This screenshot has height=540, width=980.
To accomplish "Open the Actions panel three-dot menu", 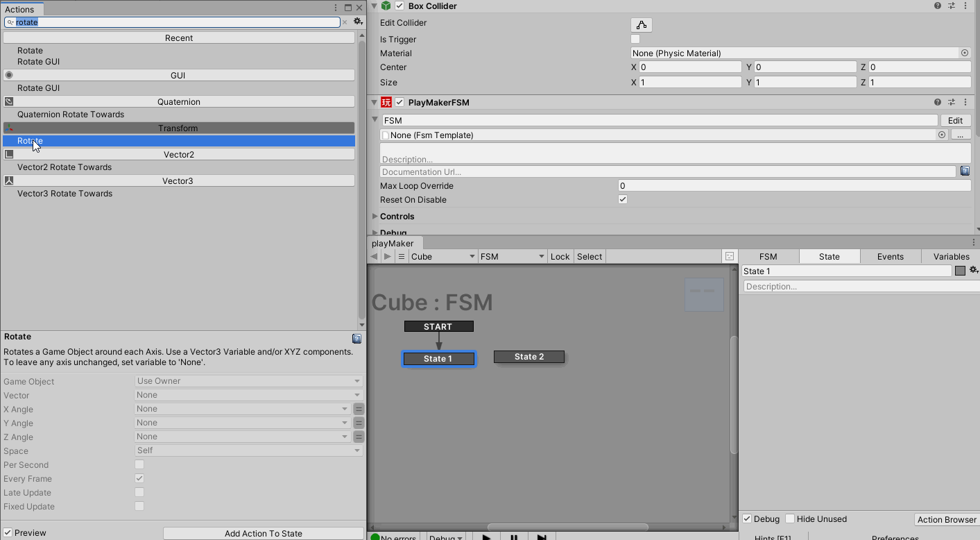I will [x=336, y=8].
